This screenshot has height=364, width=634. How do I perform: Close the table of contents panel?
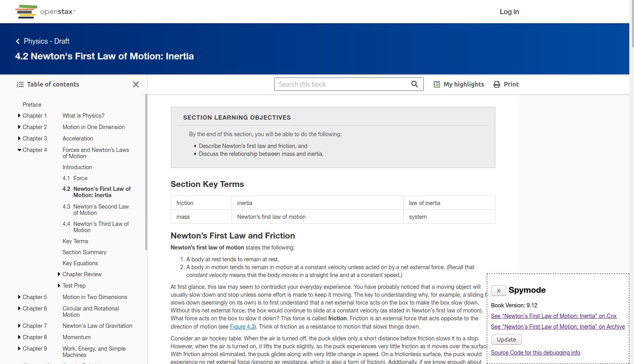tap(136, 84)
